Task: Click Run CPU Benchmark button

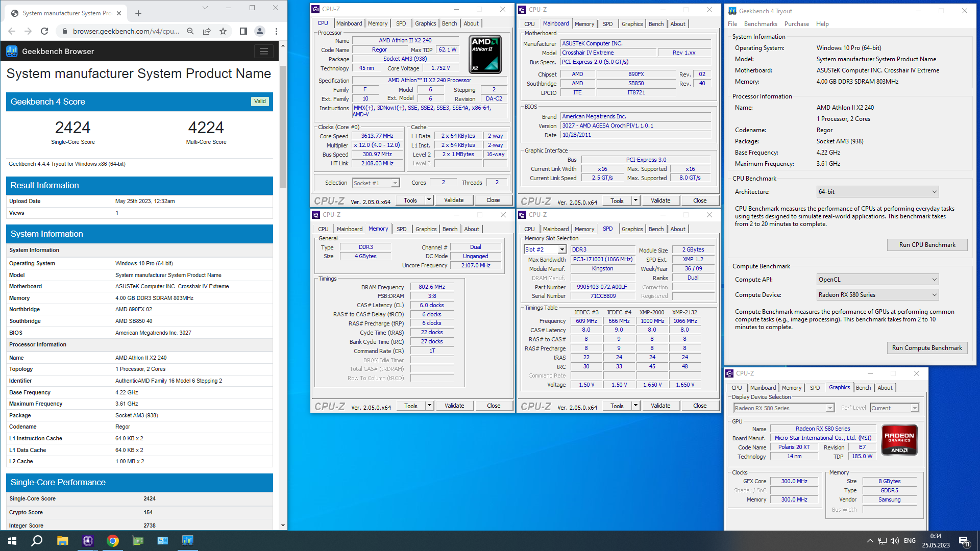Action: (927, 245)
